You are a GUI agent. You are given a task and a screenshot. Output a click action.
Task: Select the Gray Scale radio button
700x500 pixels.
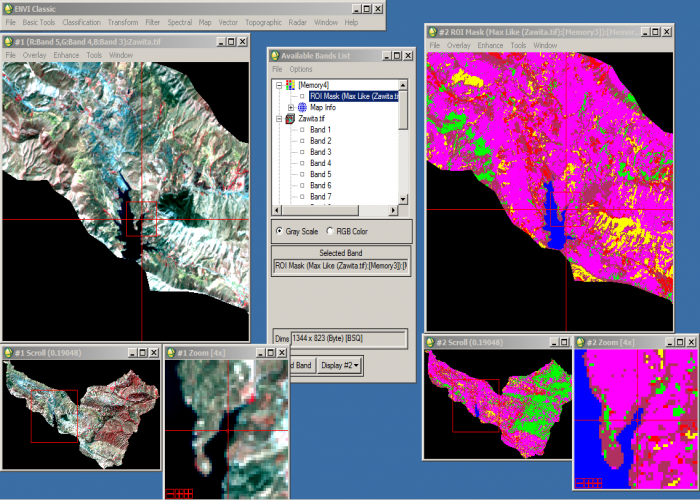coord(279,231)
